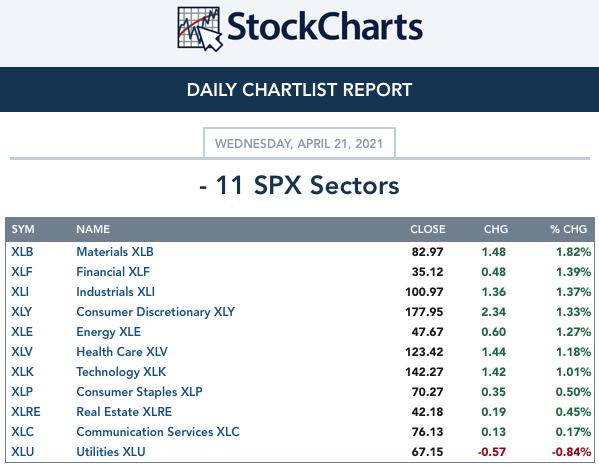
Task: Open the Industrials XLI name link
Action: (116, 292)
